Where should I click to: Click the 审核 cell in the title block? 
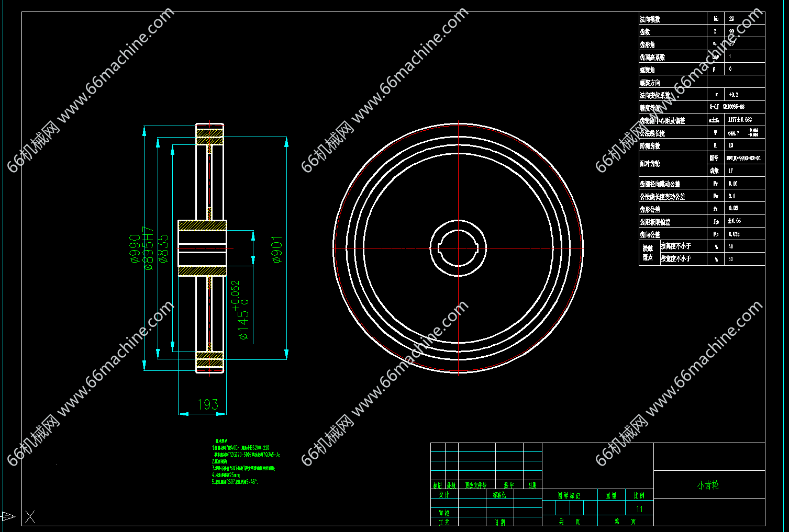point(444,513)
